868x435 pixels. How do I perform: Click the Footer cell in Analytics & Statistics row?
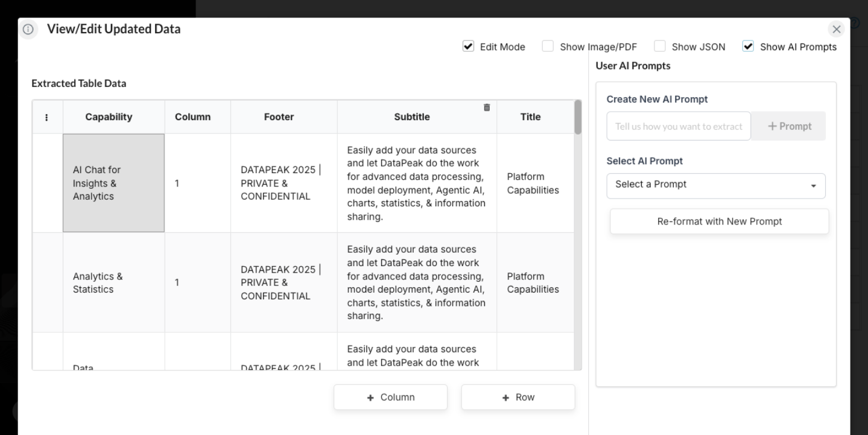[x=284, y=283]
